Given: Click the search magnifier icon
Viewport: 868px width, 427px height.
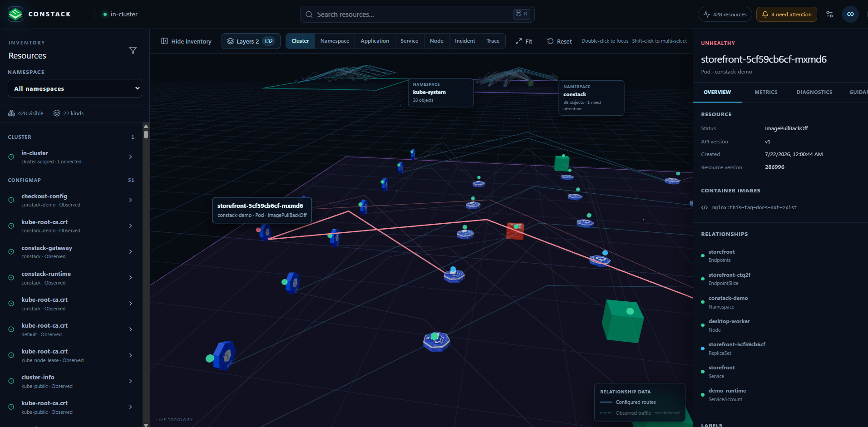Looking at the screenshot, I should point(309,15).
